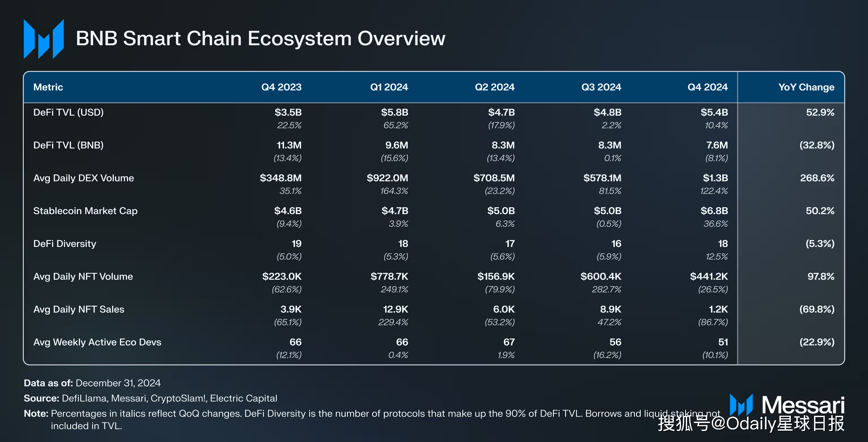Click the title BNB Smart Chain Ecosystem Overview
Image resolution: width=868 pixels, height=442 pixels.
click(261, 38)
